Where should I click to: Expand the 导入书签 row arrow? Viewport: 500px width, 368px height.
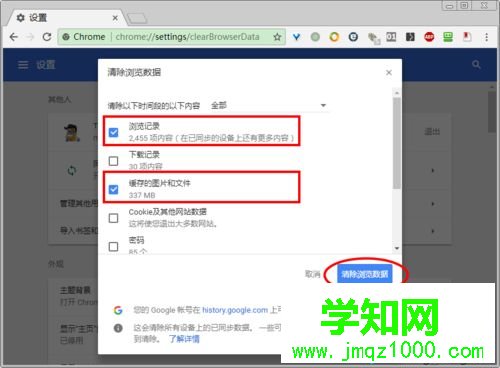click(433, 231)
